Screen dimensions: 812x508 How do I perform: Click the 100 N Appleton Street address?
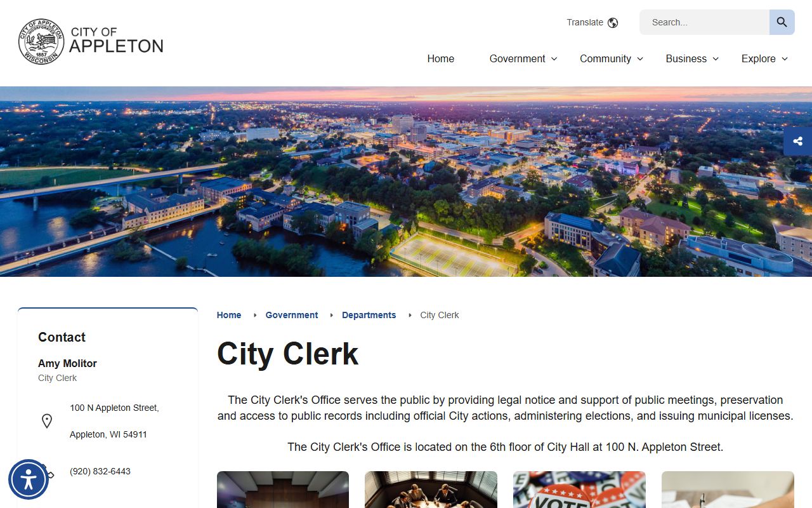114,408
